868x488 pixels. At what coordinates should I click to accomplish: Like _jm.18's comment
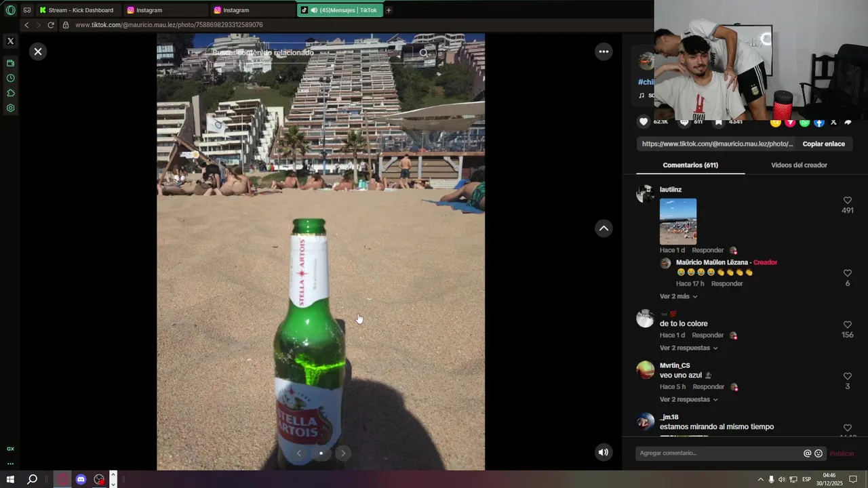coord(847,428)
